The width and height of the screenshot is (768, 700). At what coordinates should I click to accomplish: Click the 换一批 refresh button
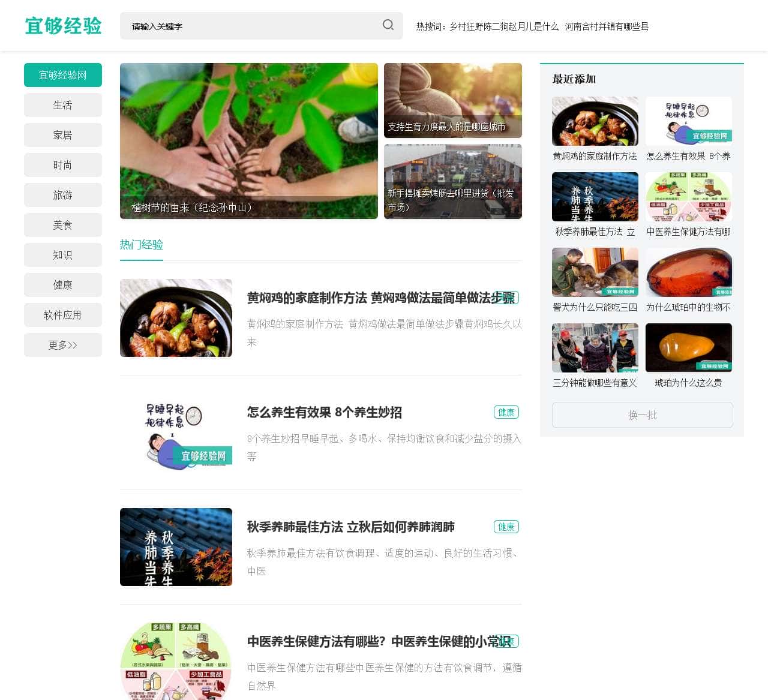[643, 415]
